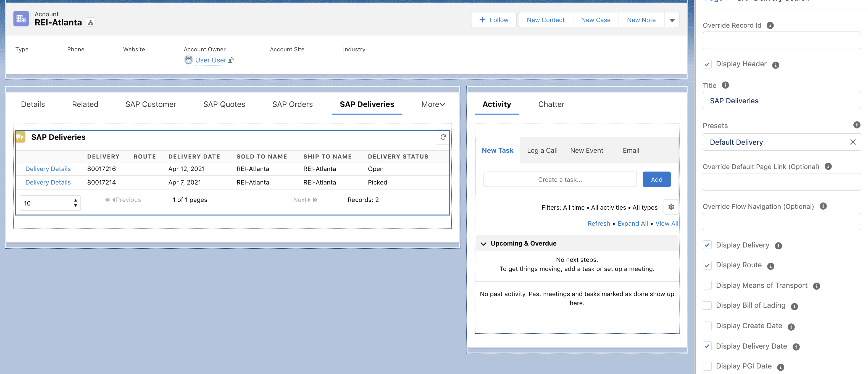Open more account actions dropdown arrow
Viewport: 868px width, 374px height.
(x=672, y=20)
